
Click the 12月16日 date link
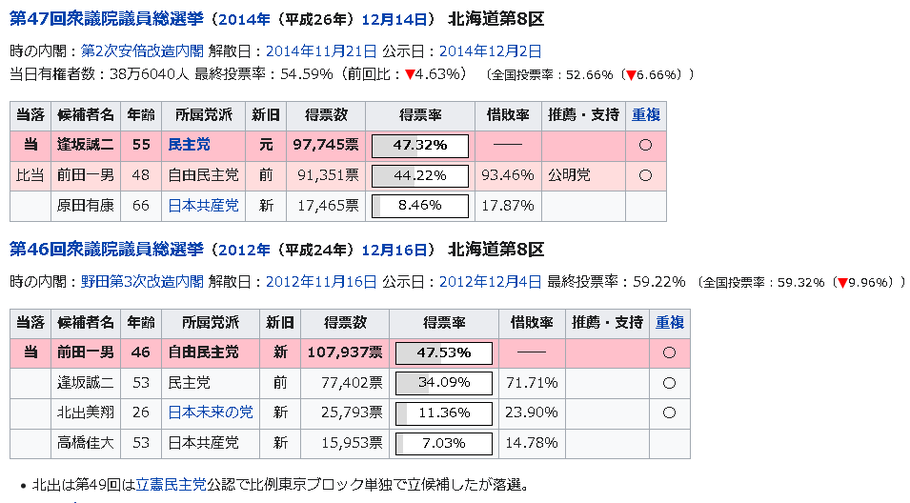[x=394, y=250]
